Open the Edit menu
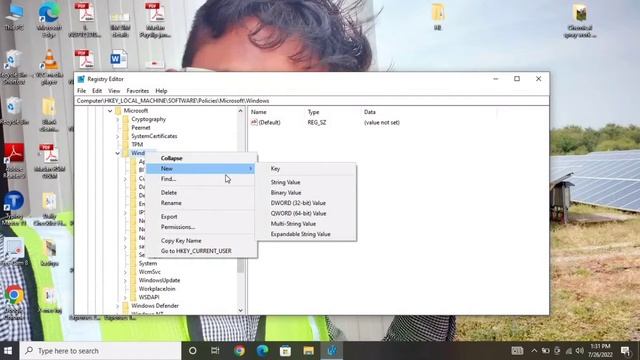The image size is (640, 360). pos(97,91)
